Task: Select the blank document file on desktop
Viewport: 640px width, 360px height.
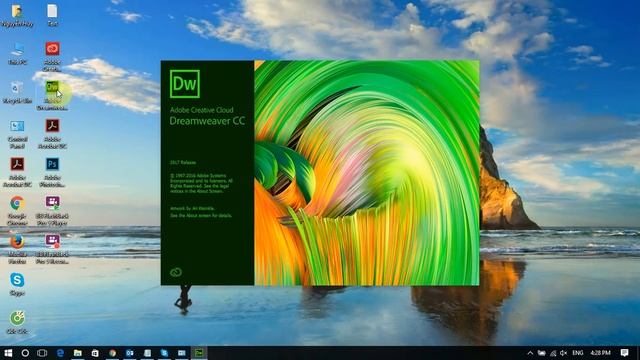Action: pos(52,15)
